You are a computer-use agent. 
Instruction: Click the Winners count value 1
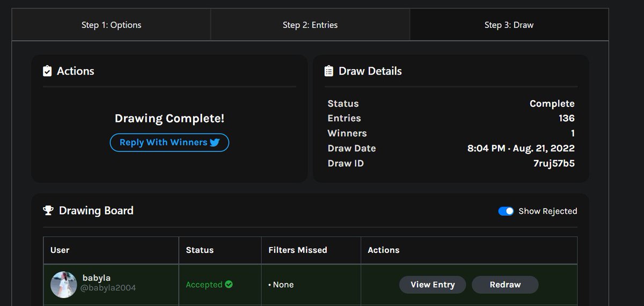click(x=573, y=133)
